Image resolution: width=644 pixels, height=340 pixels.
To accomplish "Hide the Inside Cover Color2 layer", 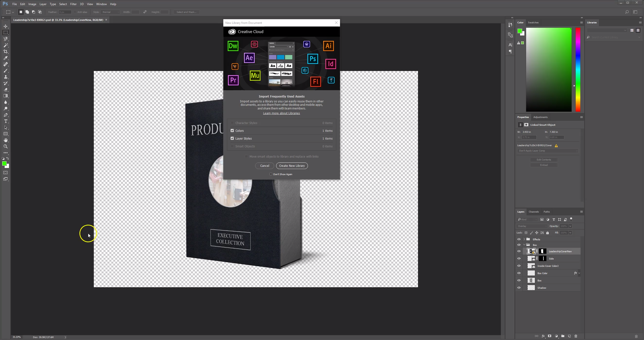I will pos(519,266).
